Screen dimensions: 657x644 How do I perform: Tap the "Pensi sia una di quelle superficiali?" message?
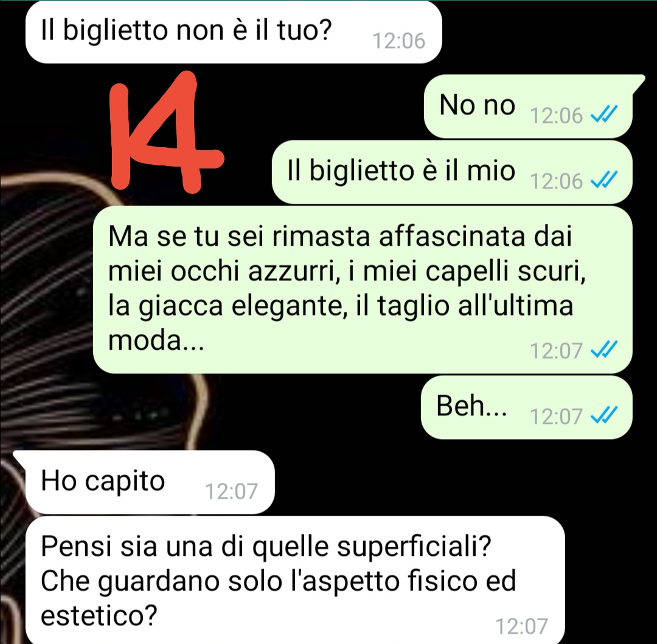pyautogui.click(x=295, y=580)
